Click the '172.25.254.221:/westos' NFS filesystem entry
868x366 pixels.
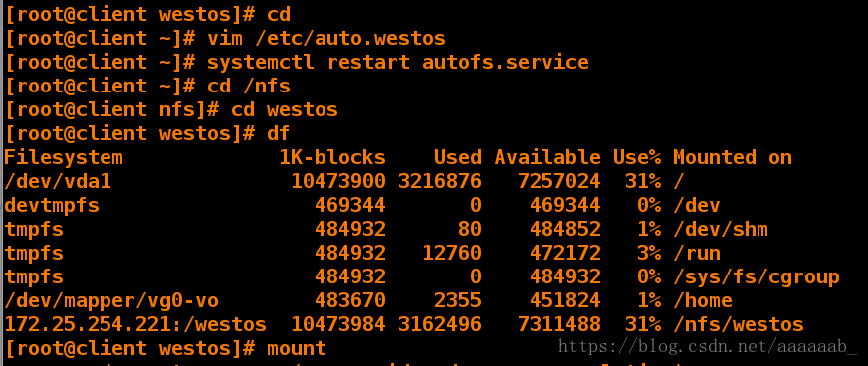click(x=135, y=324)
